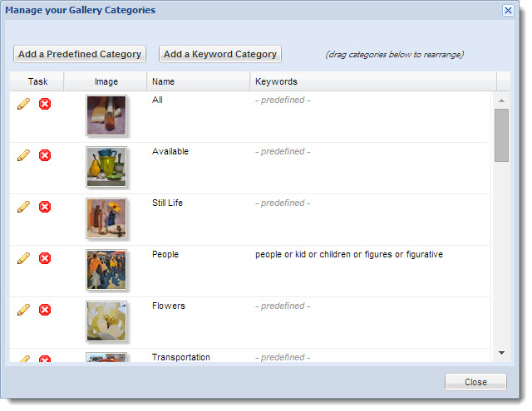The image size is (532, 411).
Task: Remove the Available category using the red X
Action: click(x=45, y=155)
